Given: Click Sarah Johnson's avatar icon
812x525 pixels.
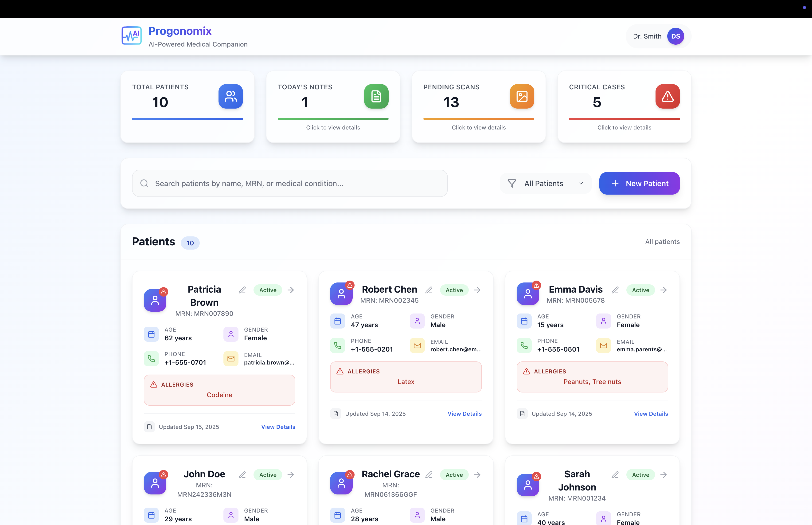Looking at the screenshot, I should 527,484.
